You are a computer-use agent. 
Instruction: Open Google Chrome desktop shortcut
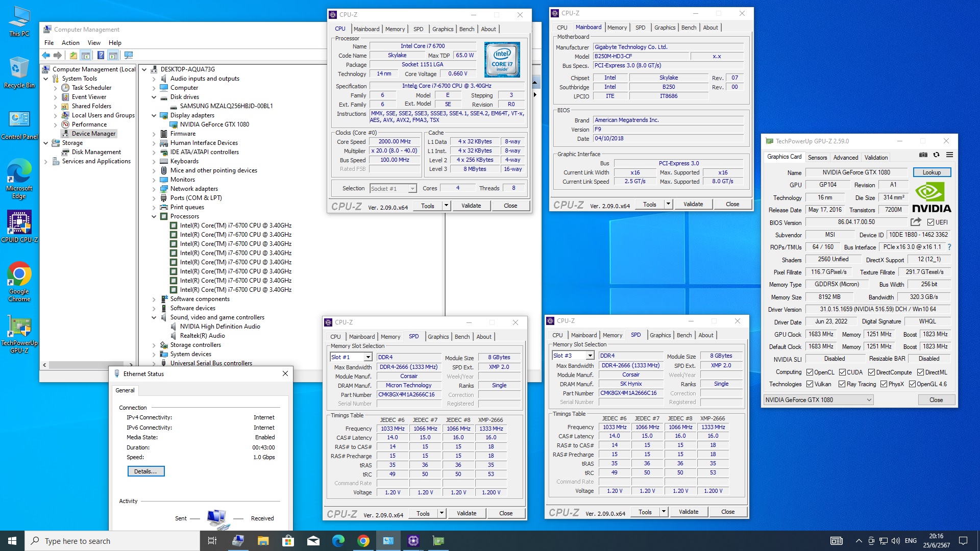tap(19, 282)
